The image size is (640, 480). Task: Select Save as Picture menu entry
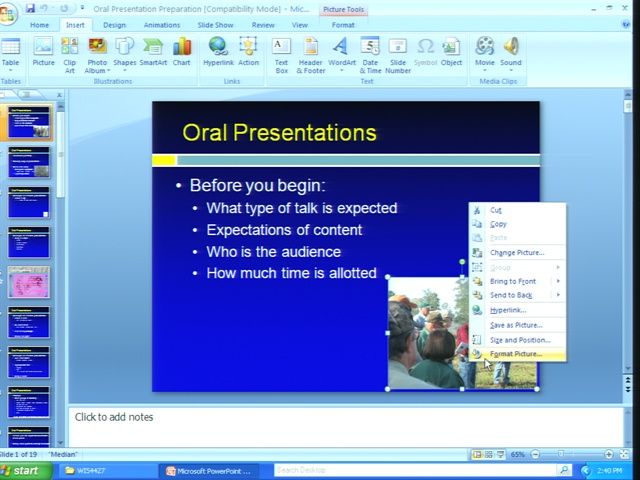[517, 325]
